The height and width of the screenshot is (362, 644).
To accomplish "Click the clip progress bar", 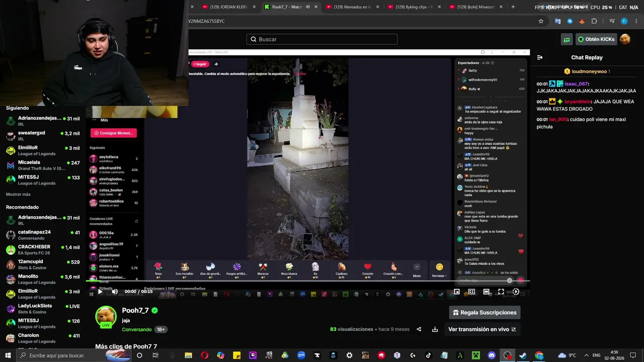I will pyautogui.click(x=307, y=282).
